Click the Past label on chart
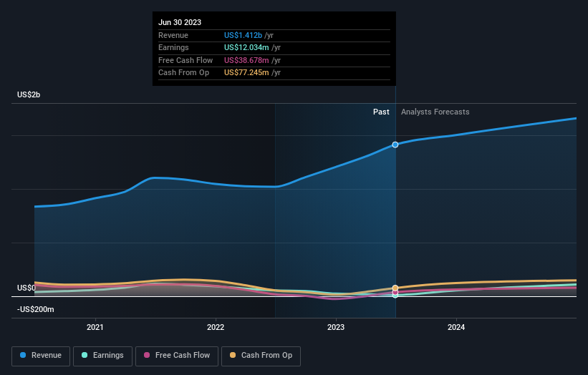588x375 pixels. [x=381, y=112]
